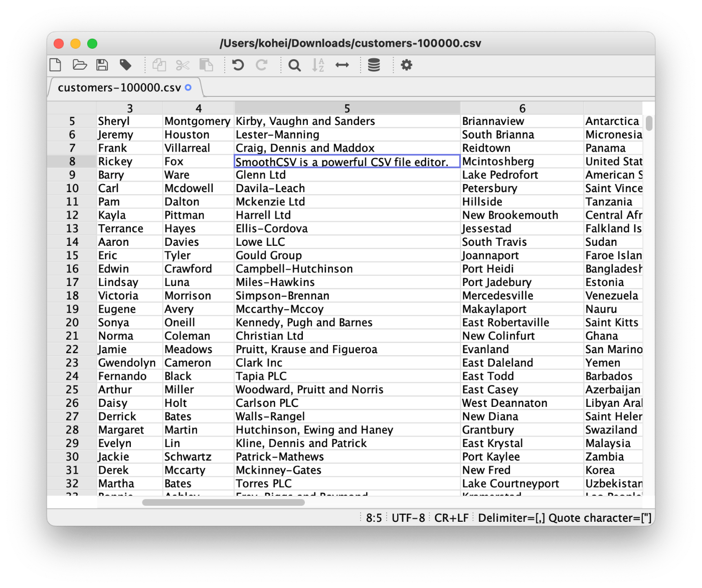Click the Delimiter setting in status bar
Screen dimensions: 702x588
511,518
